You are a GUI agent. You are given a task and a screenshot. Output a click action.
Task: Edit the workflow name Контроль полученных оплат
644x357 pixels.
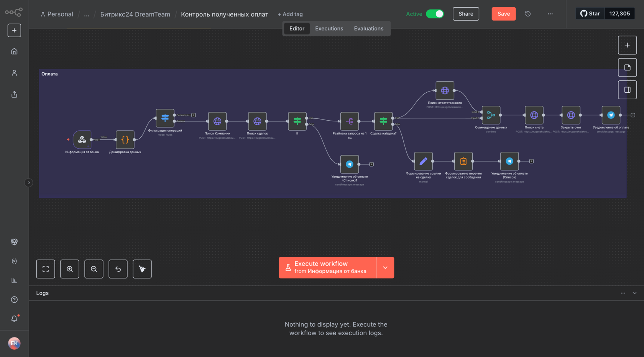pos(225,14)
